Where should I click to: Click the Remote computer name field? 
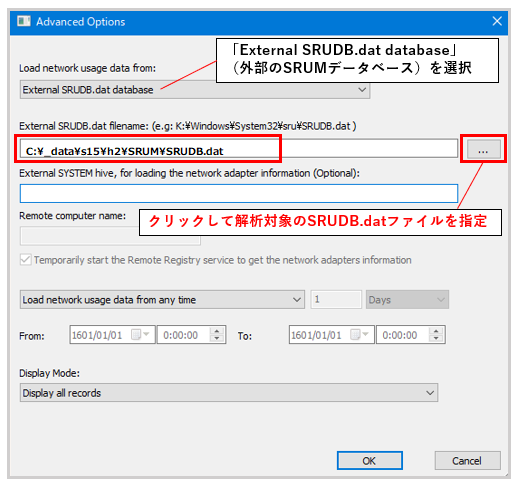110,236
